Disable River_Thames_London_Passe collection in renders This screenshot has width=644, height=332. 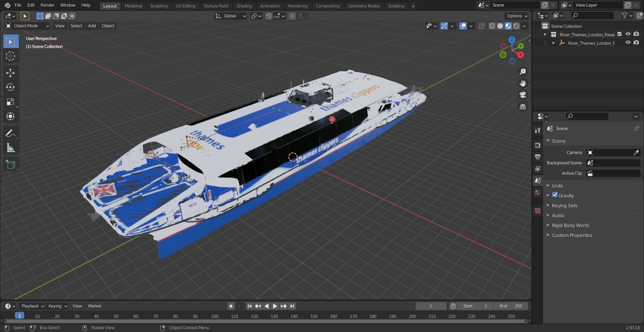[x=636, y=34]
